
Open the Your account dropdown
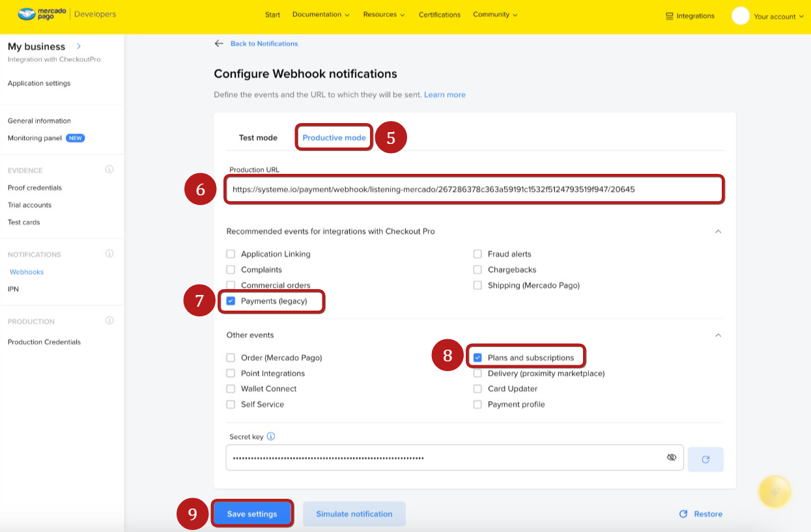coord(778,16)
